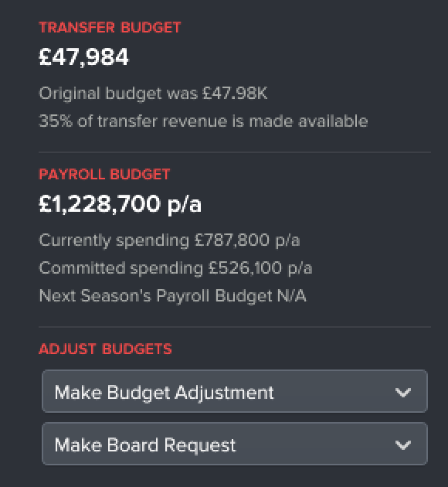Click the £787,800 currently spending figure
Screen dimensions: 448x487
point(232,240)
